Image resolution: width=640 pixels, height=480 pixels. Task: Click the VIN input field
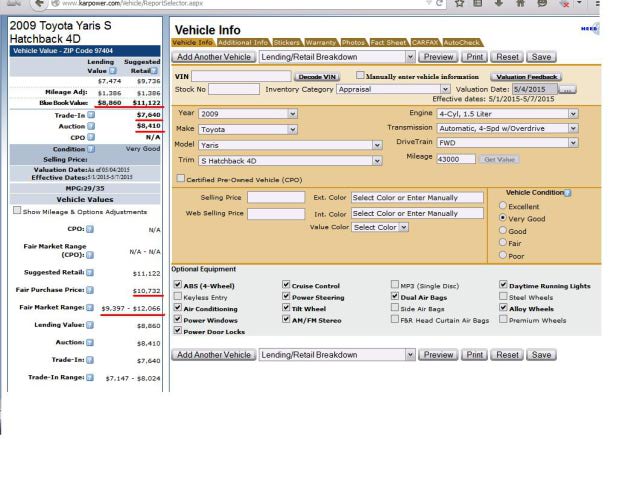click(x=241, y=76)
